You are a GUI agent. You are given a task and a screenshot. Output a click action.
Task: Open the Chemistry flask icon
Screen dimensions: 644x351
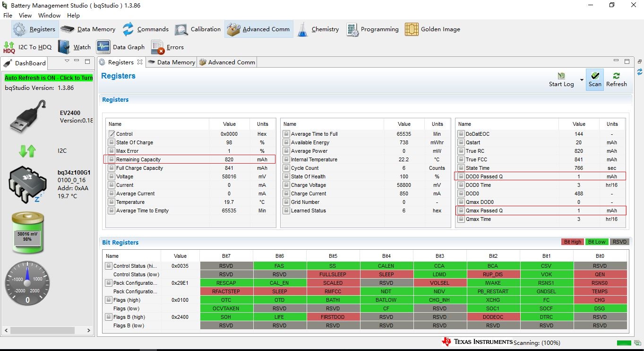tap(302, 29)
